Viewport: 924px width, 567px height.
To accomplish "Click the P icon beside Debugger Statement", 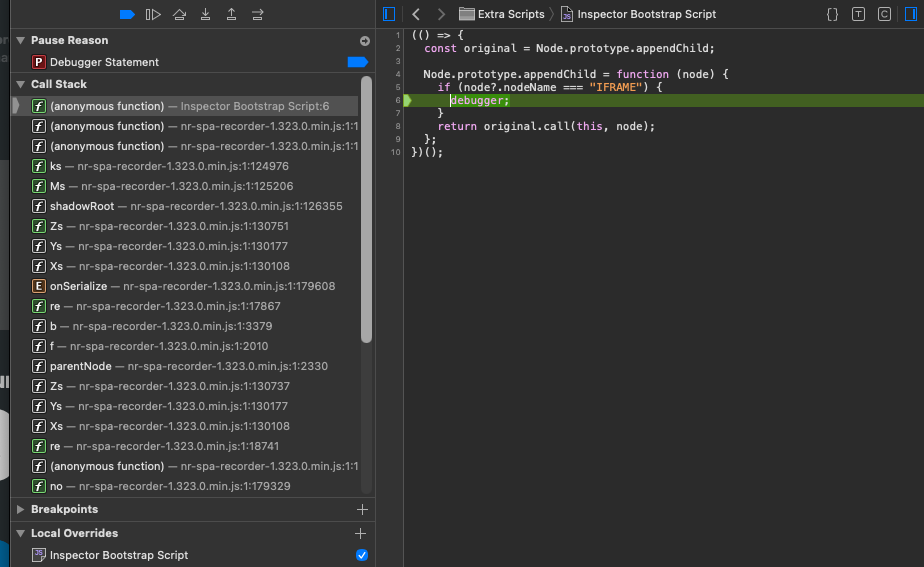I will click(38, 62).
